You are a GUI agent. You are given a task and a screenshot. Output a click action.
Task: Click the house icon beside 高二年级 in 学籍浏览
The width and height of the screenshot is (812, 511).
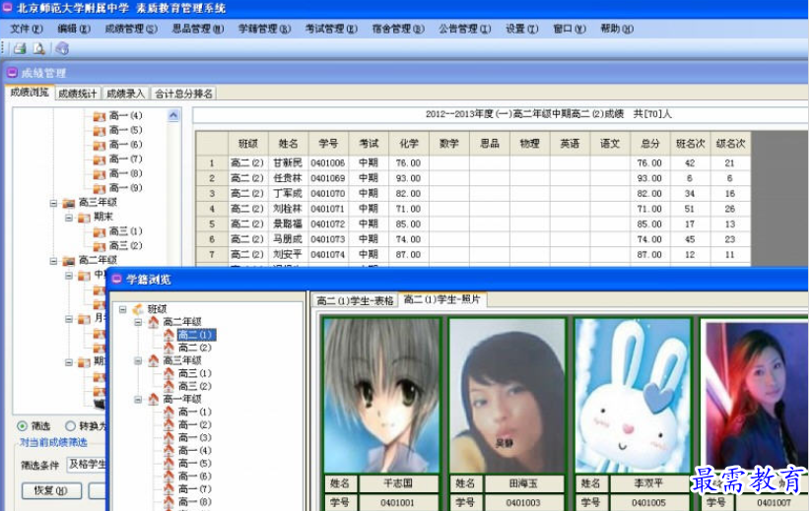[x=154, y=322]
